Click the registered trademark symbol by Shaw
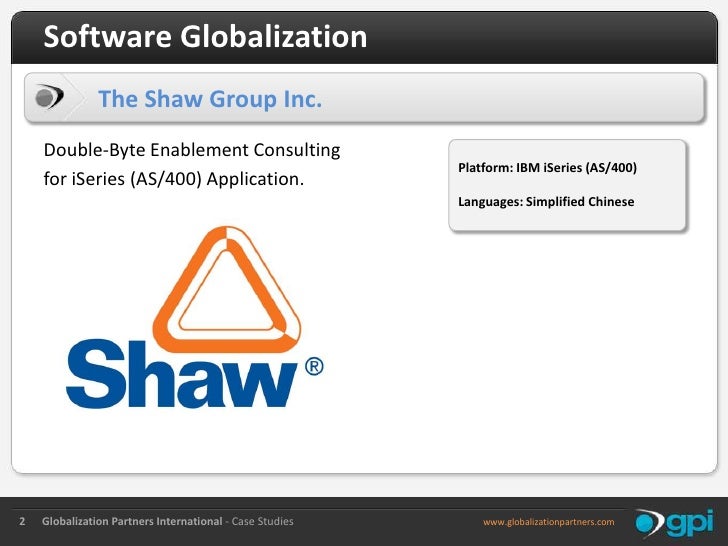Image resolution: width=728 pixels, height=546 pixels. [314, 367]
